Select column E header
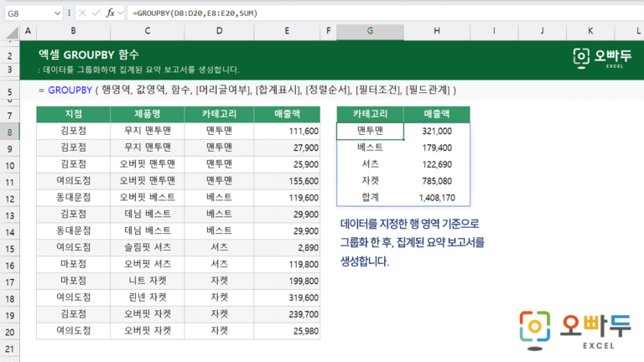The image size is (644, 362). click(287, 31)
